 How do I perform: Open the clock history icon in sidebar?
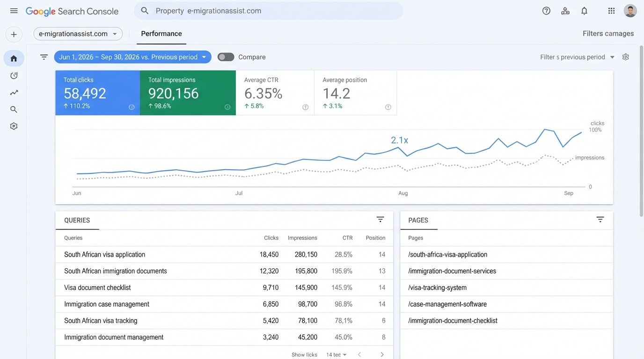click(x=14, y=76)
